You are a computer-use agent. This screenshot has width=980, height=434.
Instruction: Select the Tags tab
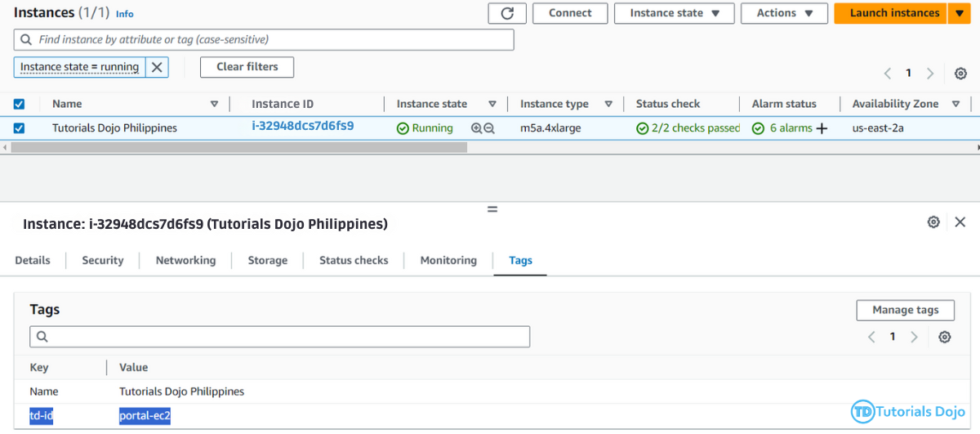pyautogui.click(x=520, y=261)
